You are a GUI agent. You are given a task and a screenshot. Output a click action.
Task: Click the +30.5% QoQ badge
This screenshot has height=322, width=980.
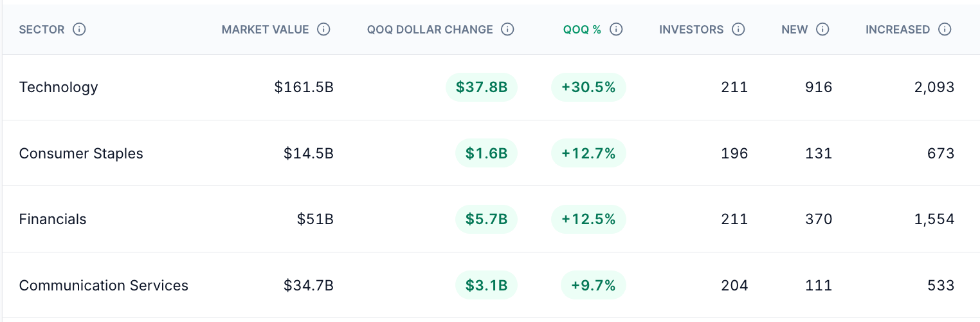[588, 88]
